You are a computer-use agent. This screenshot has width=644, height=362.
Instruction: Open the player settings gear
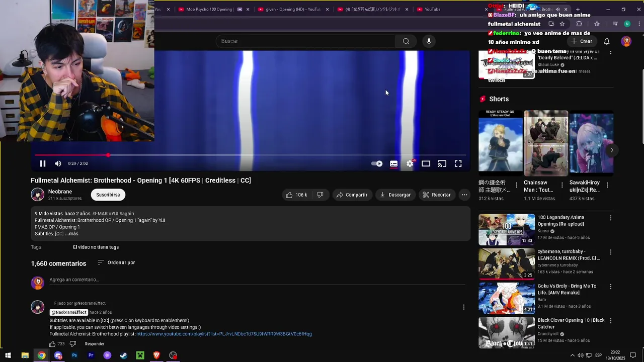pos(410,163)
